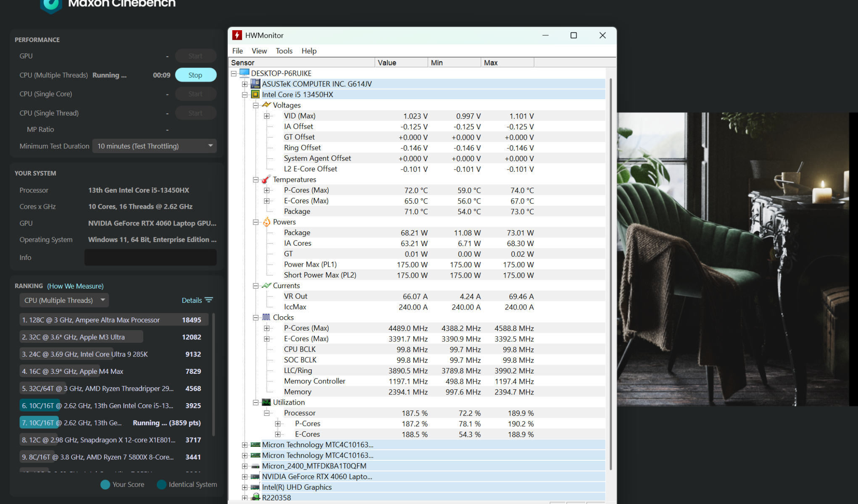The height and width of the screenshot is (504, 858).
Task: Open the Minimum Test Duration dropdown
Action: (154, 146)
